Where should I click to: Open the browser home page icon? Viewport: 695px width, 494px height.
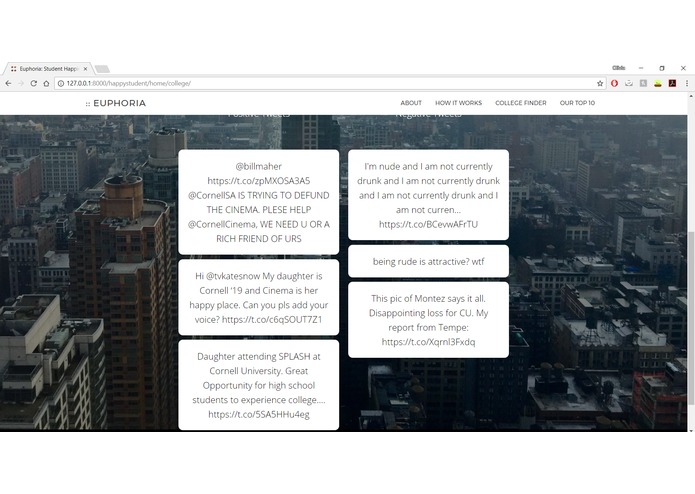pyautogui.click(x=46, y=83)
